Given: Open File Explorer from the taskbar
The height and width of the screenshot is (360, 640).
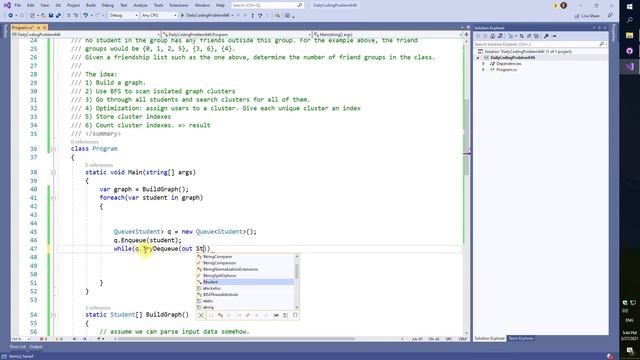Looking at the screenshot, I should pos(629,36).
